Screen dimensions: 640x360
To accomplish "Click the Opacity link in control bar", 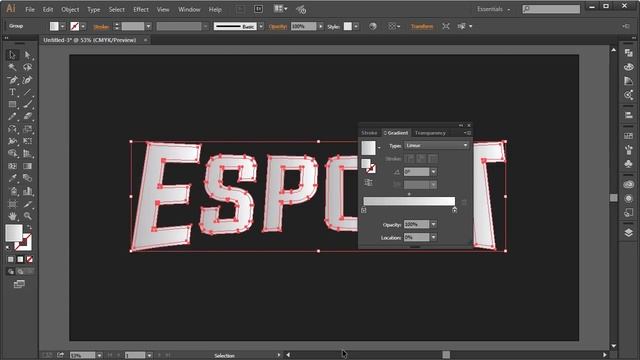I will click(x=278, y=27).
